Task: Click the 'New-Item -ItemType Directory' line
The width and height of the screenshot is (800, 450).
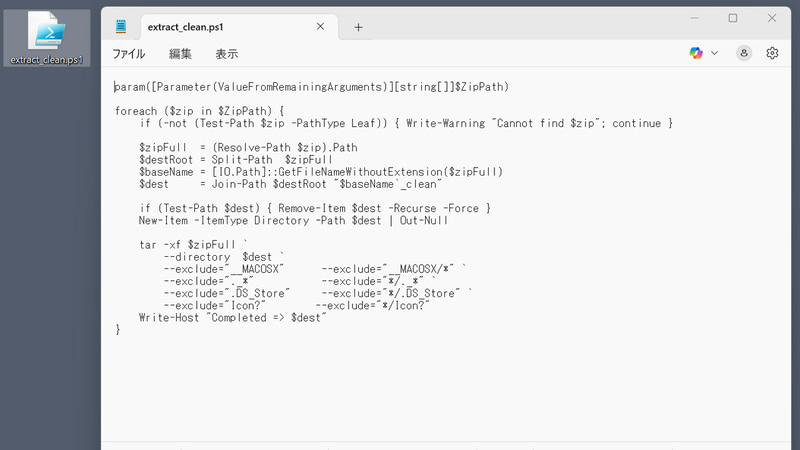Action: click(x=293, y=221)
